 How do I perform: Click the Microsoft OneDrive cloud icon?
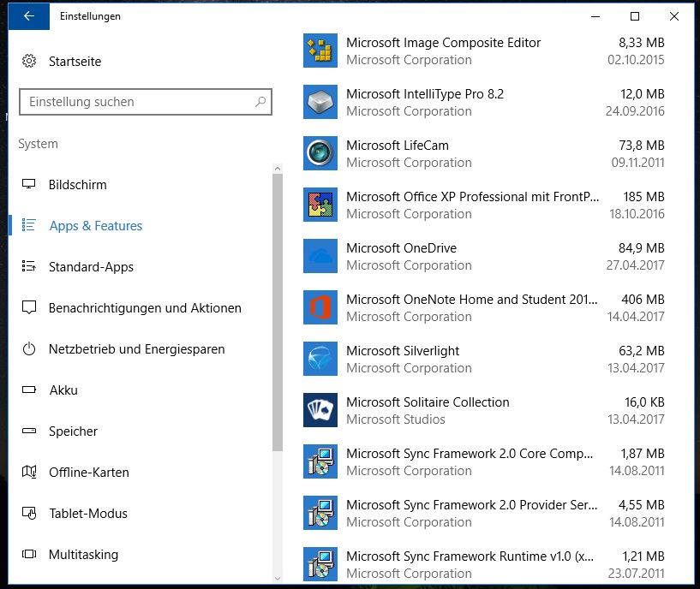[320, 257]
